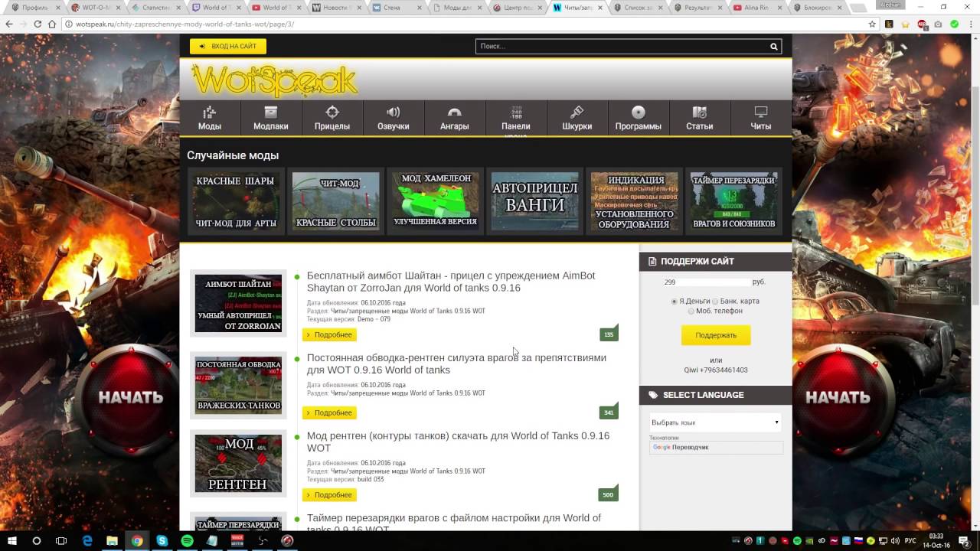Open the Читы cheats category
Screen dimensions: 980x551
click(761, 118)
